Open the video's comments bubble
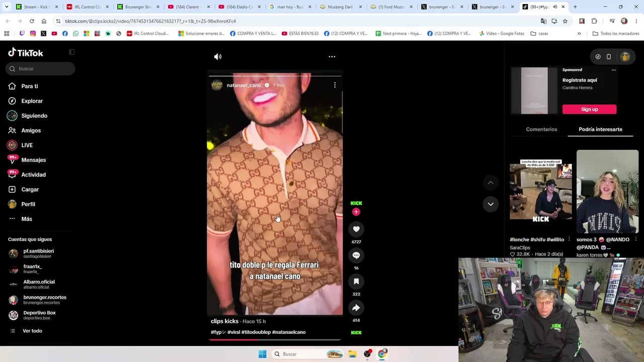This screenshot has width=644, height=362. click(x=356, y=255)
